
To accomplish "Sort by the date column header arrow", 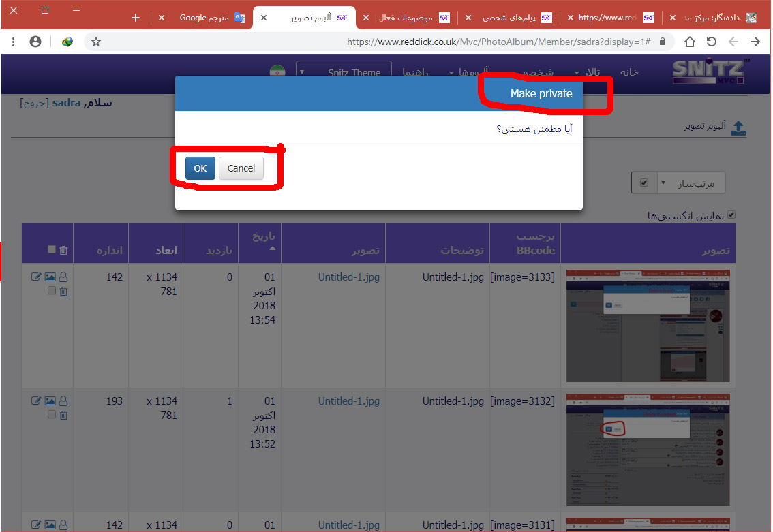I will coord(273,249).
